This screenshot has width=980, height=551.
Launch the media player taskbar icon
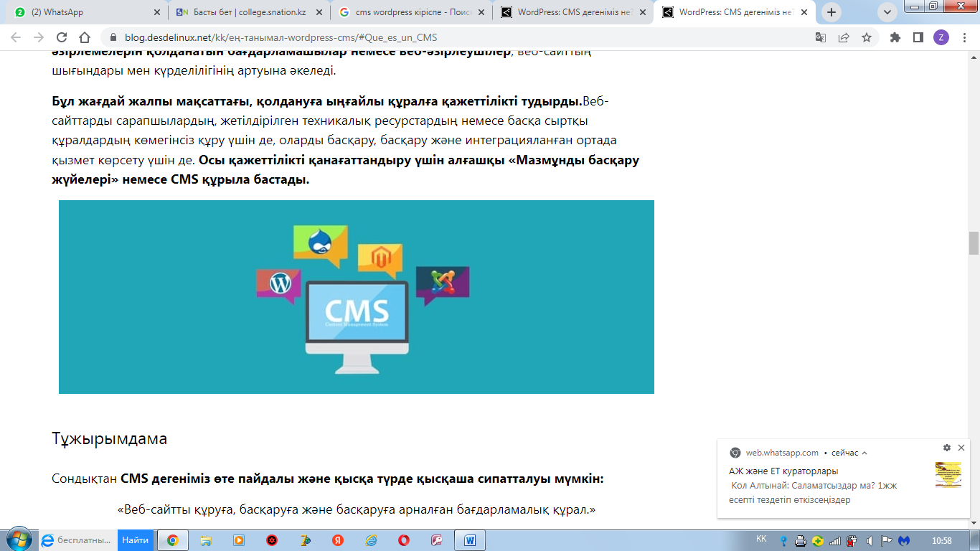coord(239,540)
